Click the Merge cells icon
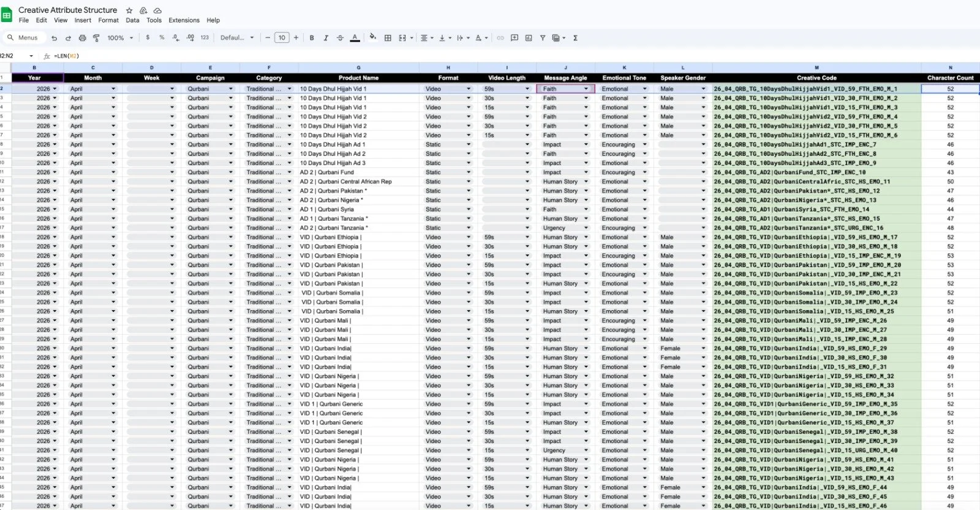The image size is (980, 510). coord(402,38)
